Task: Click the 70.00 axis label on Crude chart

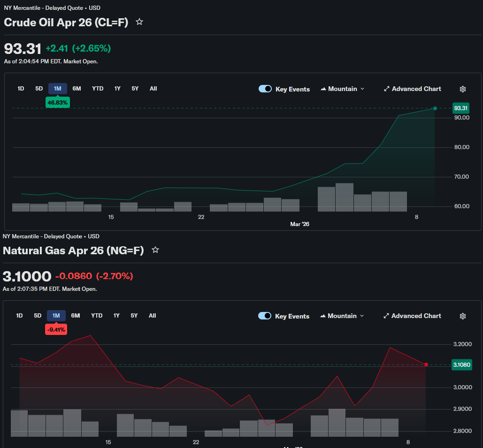Action: 462,177
